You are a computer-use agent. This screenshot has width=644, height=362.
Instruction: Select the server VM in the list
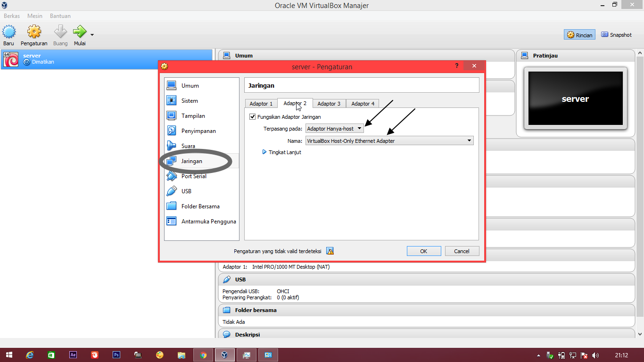[x=107, y=59]
